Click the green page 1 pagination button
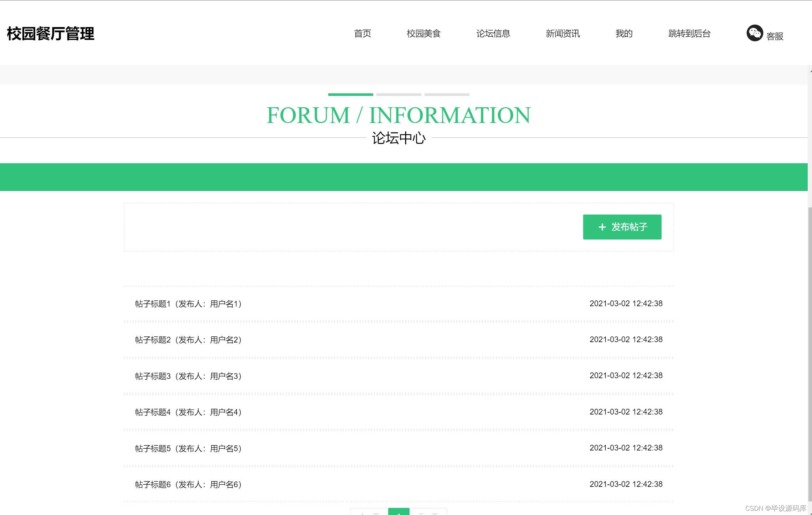This screenshot has width=812, height=515. [399, 512]
